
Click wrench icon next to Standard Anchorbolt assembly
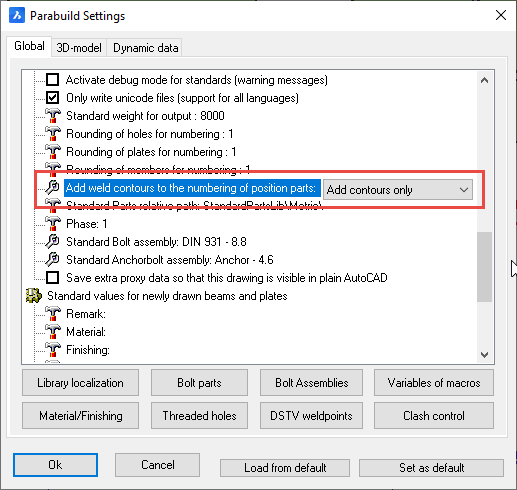point(53,260)
